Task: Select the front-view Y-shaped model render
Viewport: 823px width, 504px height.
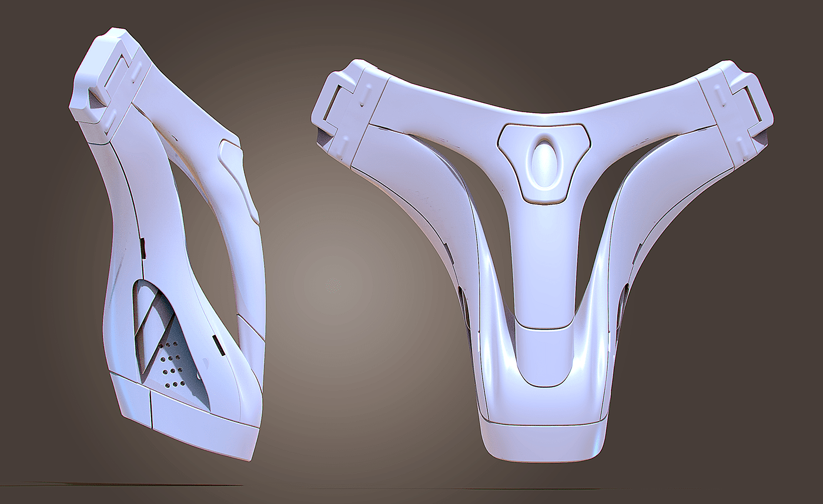Action: [x=542, y=260]
